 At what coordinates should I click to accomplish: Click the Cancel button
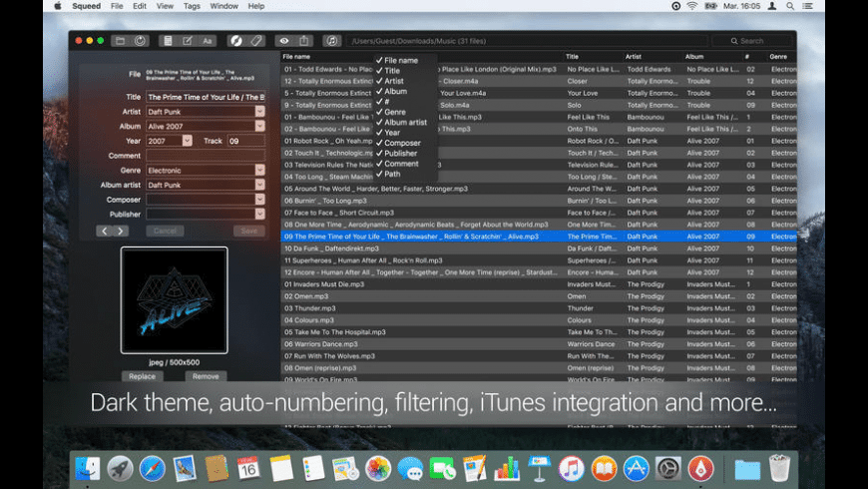[x=165, y=231]
